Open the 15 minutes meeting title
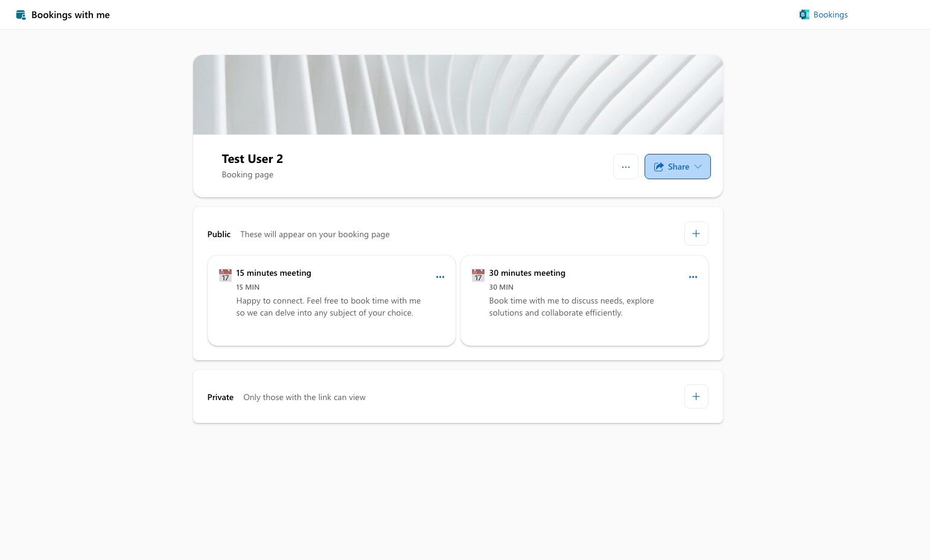930x560 pixels. tap(273, 273)
